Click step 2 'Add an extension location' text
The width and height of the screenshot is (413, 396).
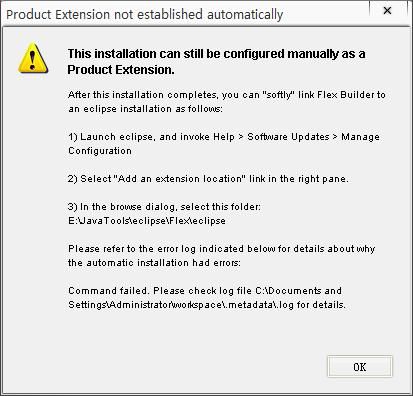tap(180, 179)
